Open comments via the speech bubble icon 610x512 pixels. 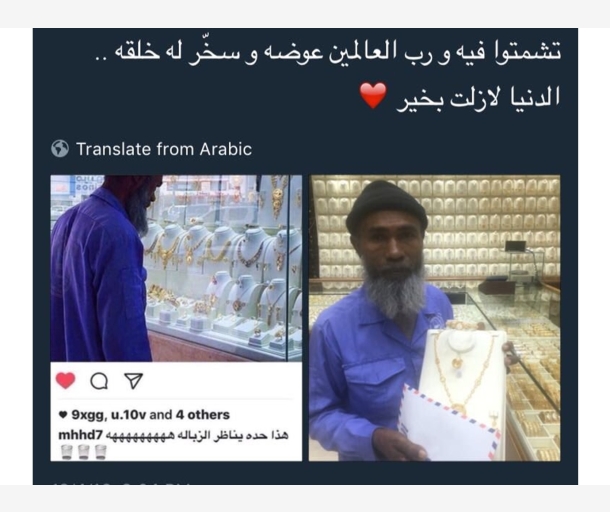(99, 381)
